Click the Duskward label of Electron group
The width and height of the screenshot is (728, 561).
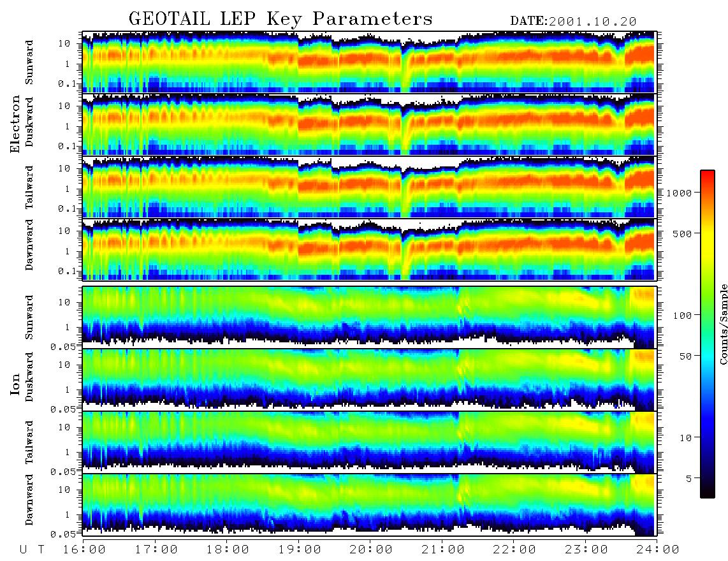[x=29, y=122]
